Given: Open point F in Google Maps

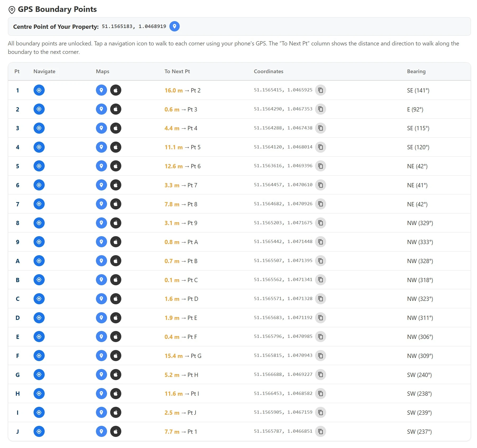Looking at the screenshot, I should coord(101,356).
